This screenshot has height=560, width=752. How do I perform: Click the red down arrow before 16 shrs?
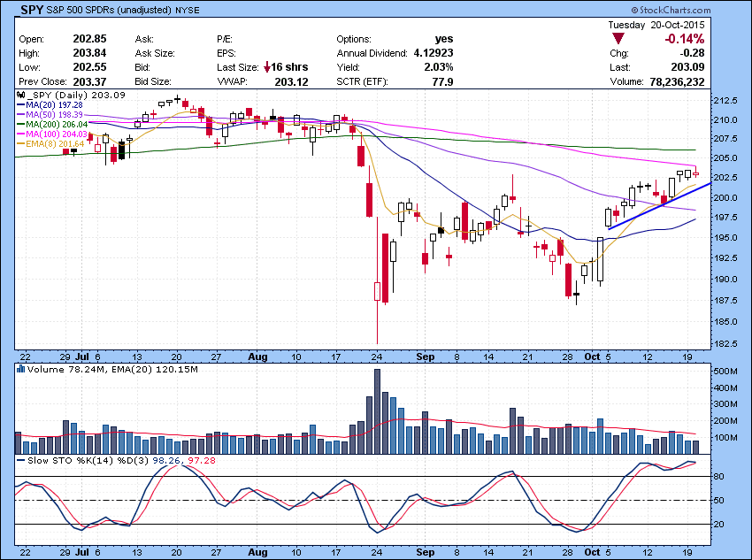(267, 67)
